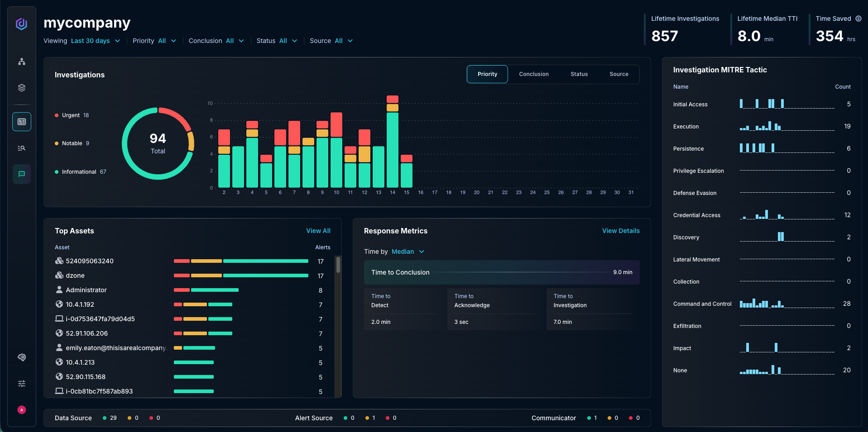Click the Top Assets list scrollbar

pos(338,265)
